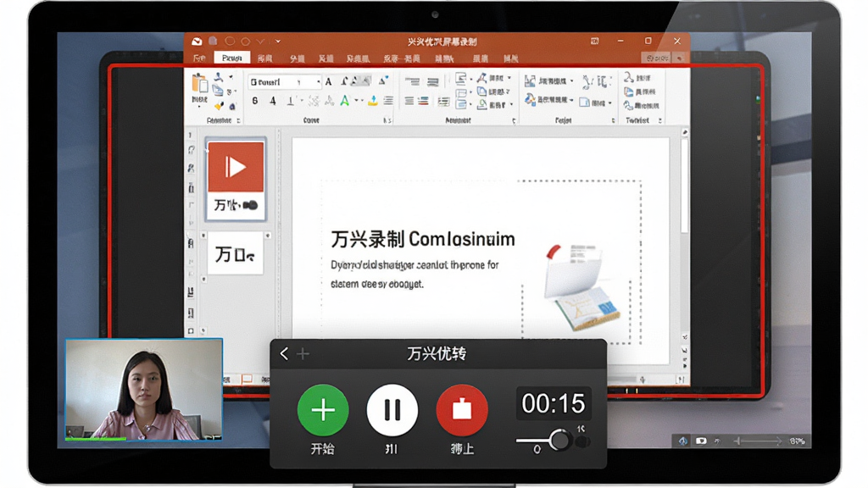Click the bullets list icon in paragraph group
868x488 pixels.
click(x=413, y=81)
